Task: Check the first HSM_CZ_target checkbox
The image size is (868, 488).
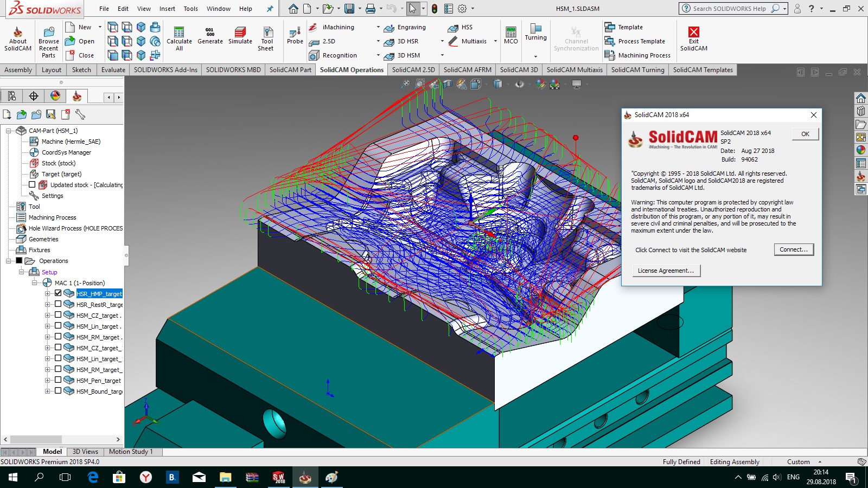Action: pos(58,315)
